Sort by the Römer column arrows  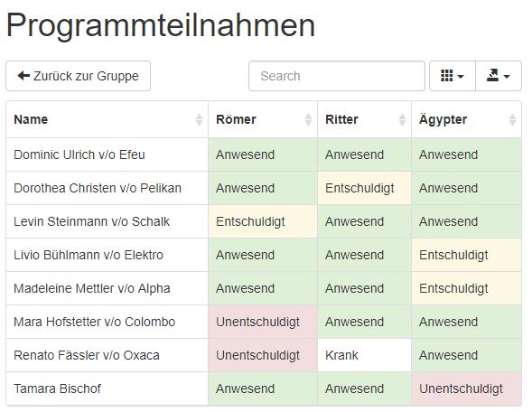[x=308, y=119]
